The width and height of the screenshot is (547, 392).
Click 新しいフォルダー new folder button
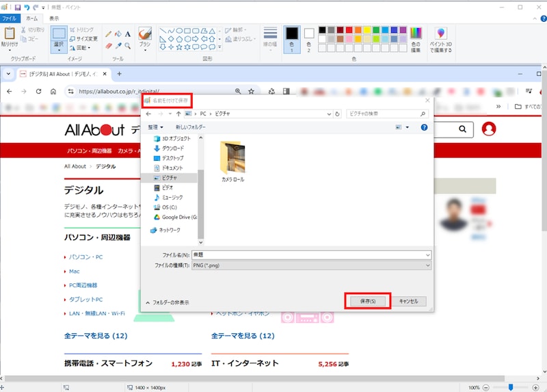pos(191,127)
